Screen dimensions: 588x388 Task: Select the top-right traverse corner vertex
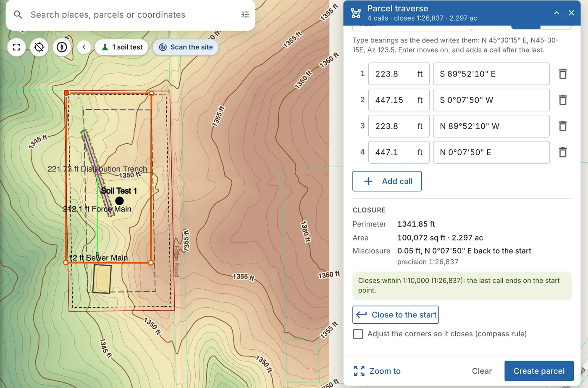coord(151,93)
